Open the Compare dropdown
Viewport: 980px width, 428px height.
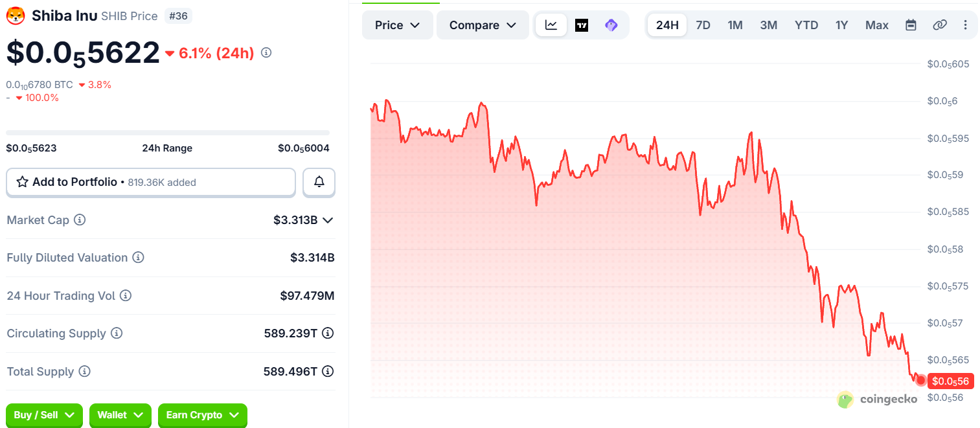[x=483, y=25]
